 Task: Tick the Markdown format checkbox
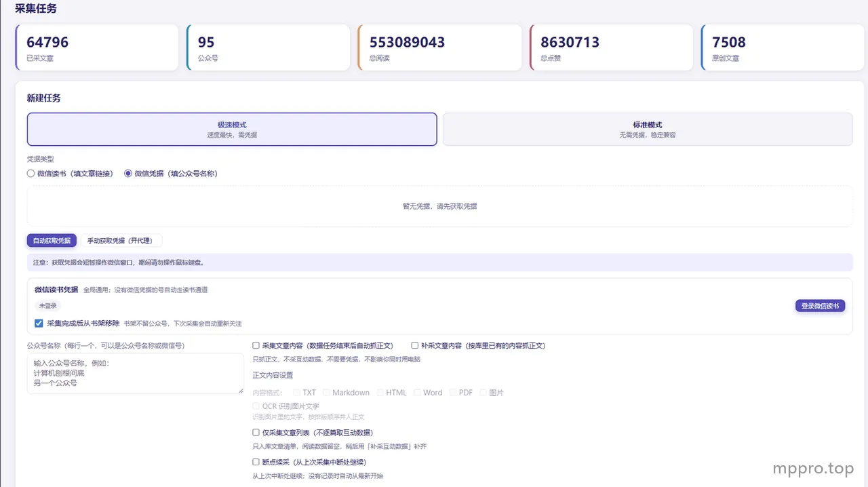pos(326,392)
